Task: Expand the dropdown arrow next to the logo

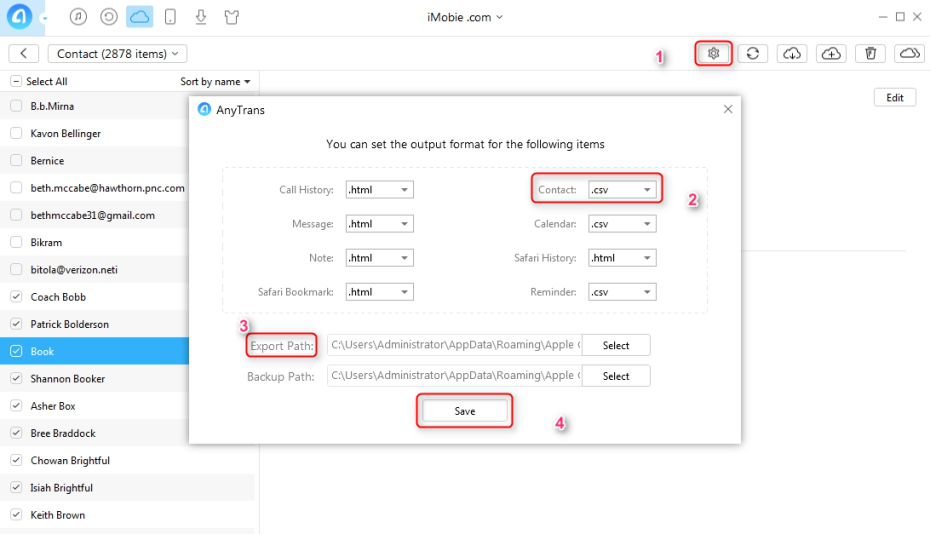Action: pos(44,18)
